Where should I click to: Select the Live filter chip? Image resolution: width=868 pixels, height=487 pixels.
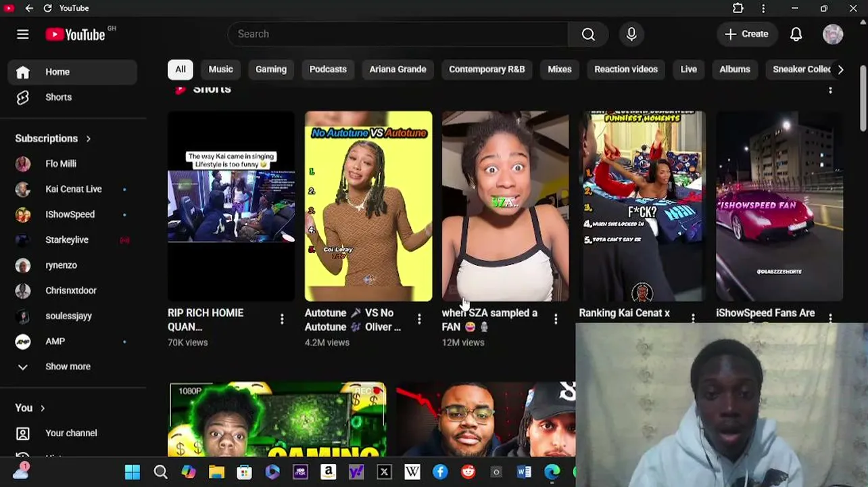[x=689, y=69]
